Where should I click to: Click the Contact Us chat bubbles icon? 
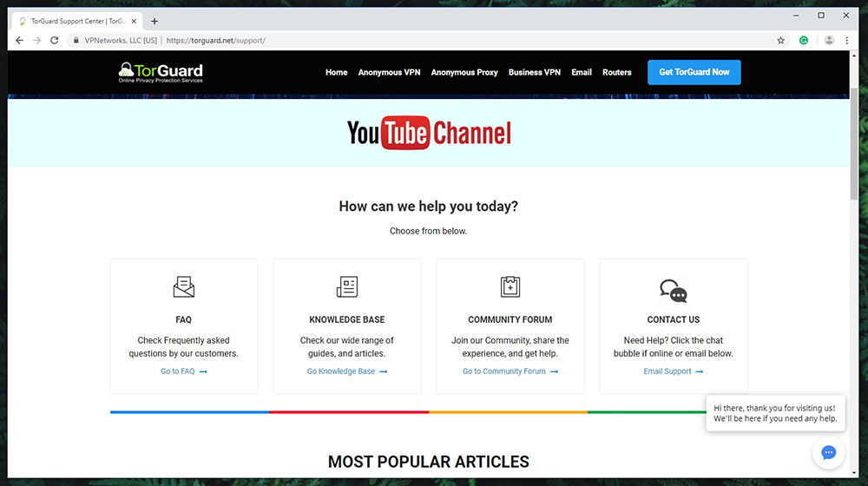pos(674,291)
